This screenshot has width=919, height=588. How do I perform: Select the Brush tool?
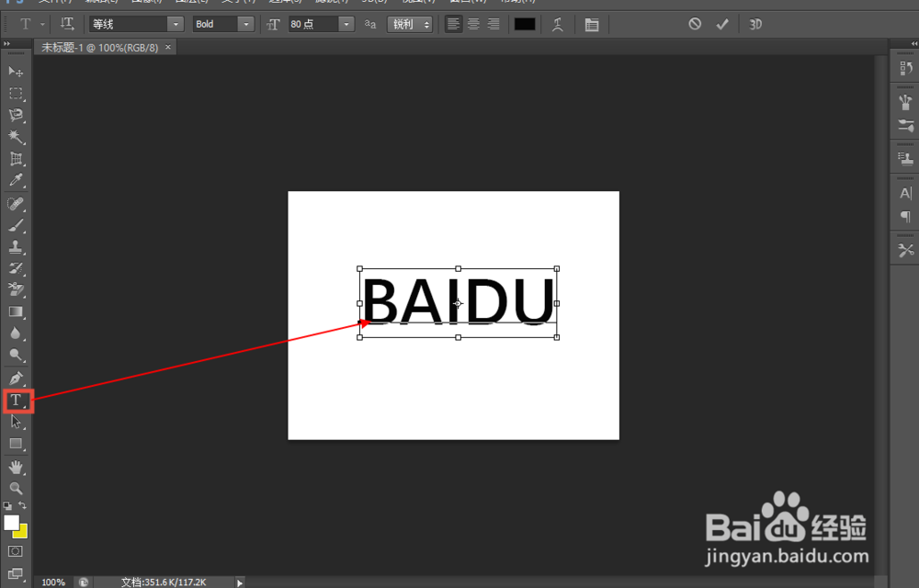[16, 225]
